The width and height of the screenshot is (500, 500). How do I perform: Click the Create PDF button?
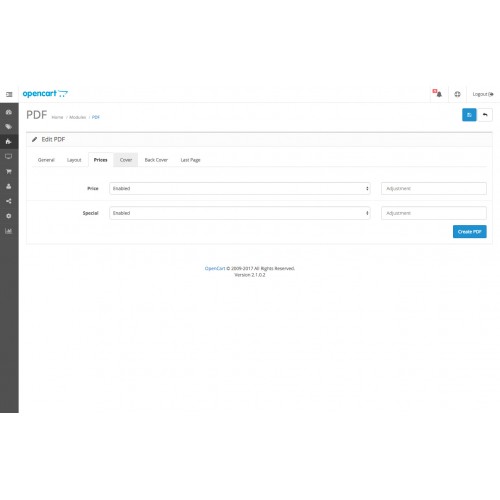point(469,232)
